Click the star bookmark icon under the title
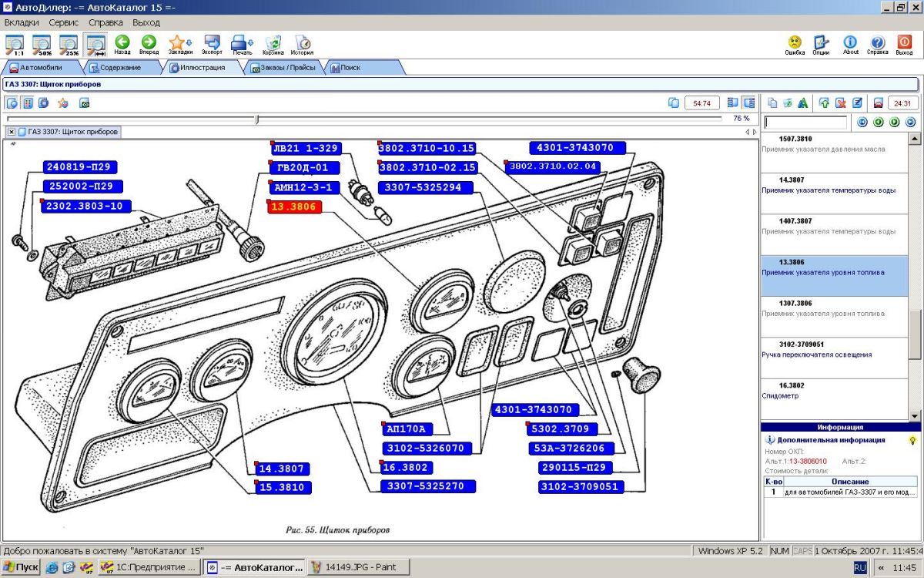Screen dimensions: 924x578 click(x=63, y=102)
